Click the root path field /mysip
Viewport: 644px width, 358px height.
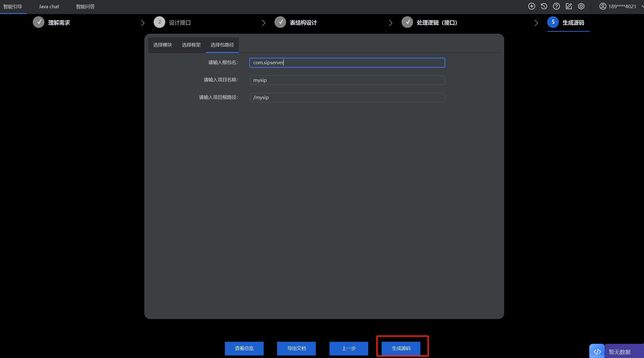click(x=347, y=98)
